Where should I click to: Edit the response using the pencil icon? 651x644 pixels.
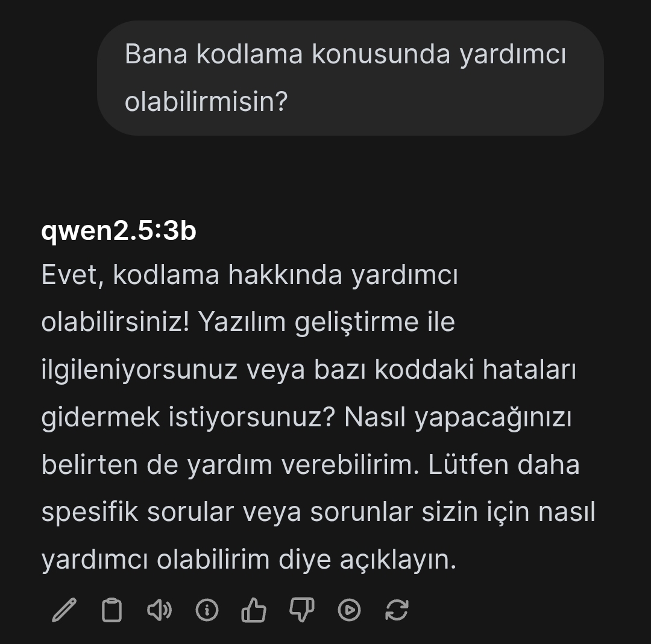click(64, 610)
